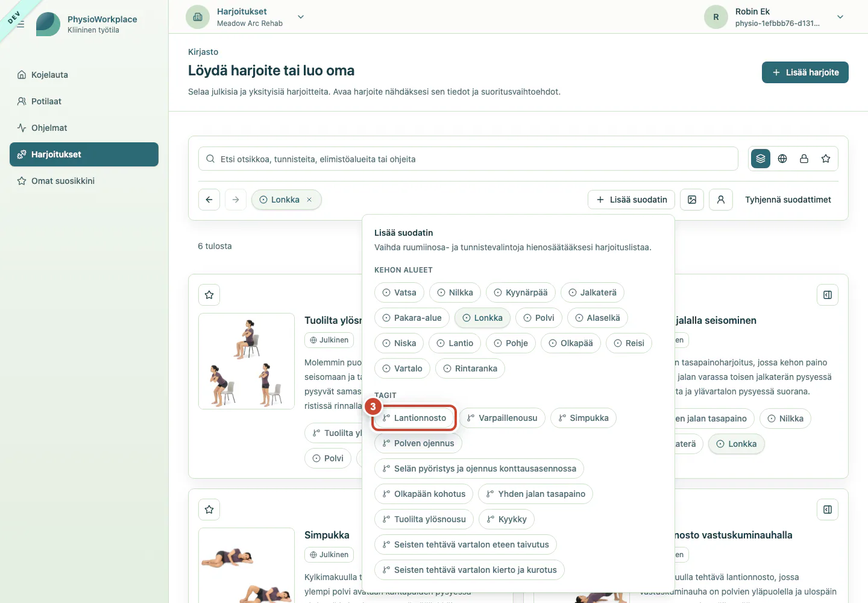Favorite the Simpukka exercise card
The image size is (868, 603).
209,510
